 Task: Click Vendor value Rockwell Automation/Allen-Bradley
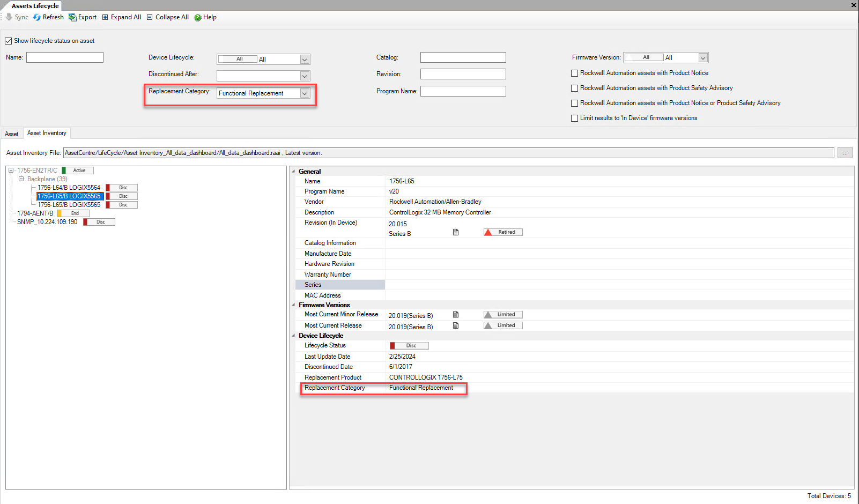(x=435, y=202)
